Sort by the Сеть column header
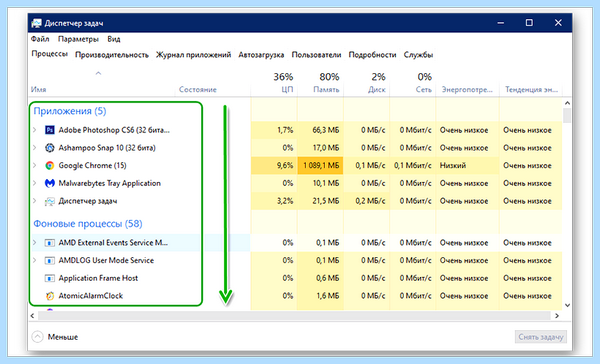 424,90
